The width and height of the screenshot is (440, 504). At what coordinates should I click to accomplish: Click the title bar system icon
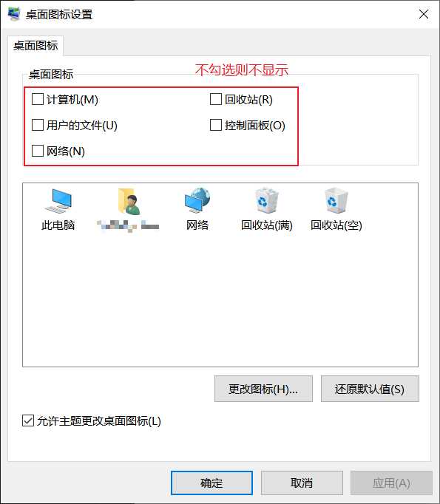point(14,14)
